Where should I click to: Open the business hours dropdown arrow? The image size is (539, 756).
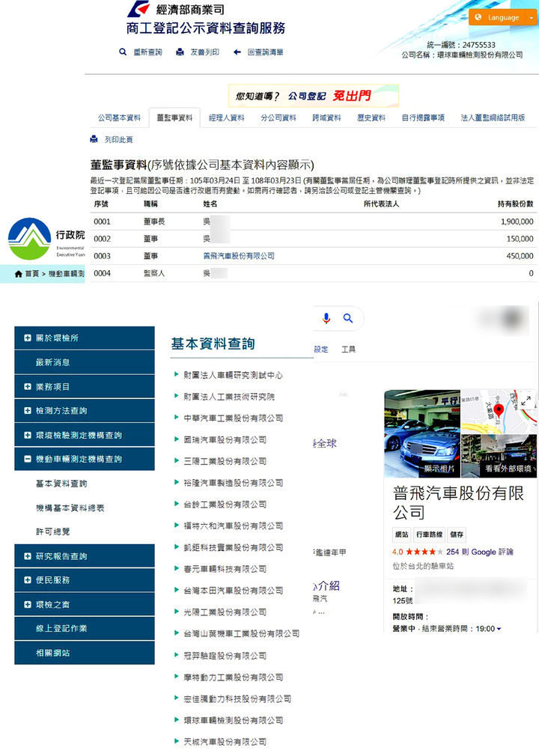tap(499, 629)
